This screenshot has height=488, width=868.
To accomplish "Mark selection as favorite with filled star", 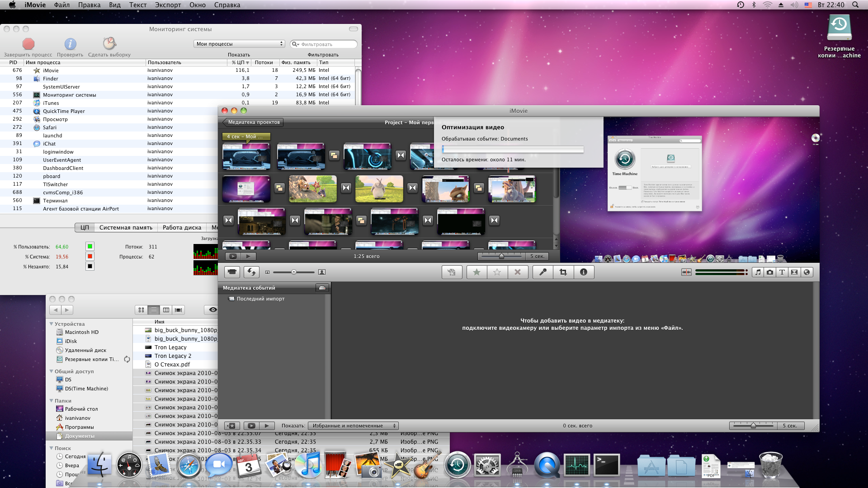I will pyautogui.click(x=476, y=272).
